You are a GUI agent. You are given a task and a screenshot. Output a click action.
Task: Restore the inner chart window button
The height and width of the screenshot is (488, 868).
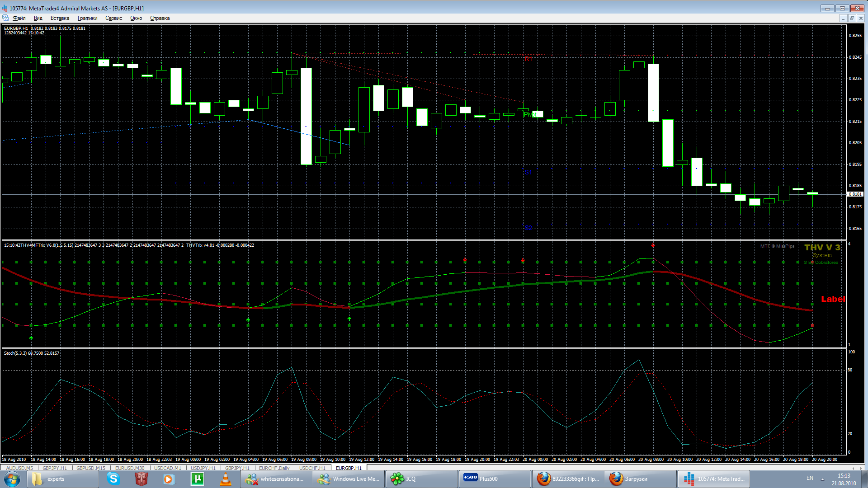852,18
